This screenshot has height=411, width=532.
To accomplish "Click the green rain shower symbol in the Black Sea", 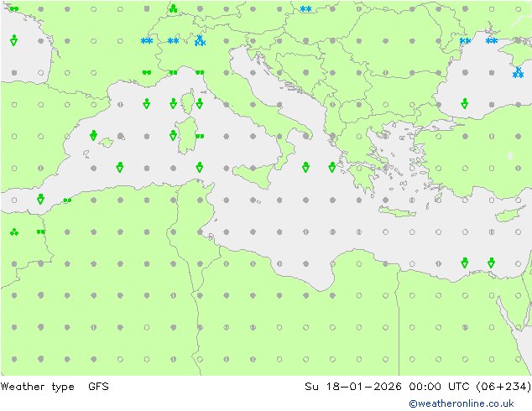I will point(465,103).
